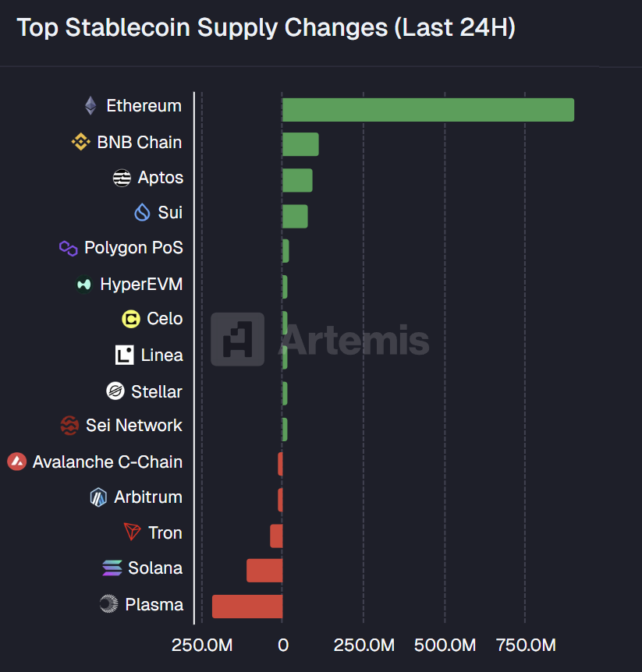642x672 pixels.
Task: Click the Stellar chain label
Action: pos(156,391)
